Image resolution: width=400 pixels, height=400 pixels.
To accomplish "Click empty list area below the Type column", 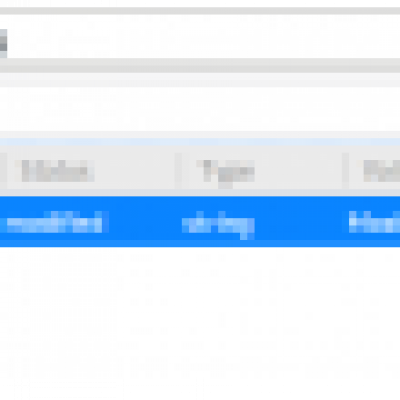I will [262, 323].
